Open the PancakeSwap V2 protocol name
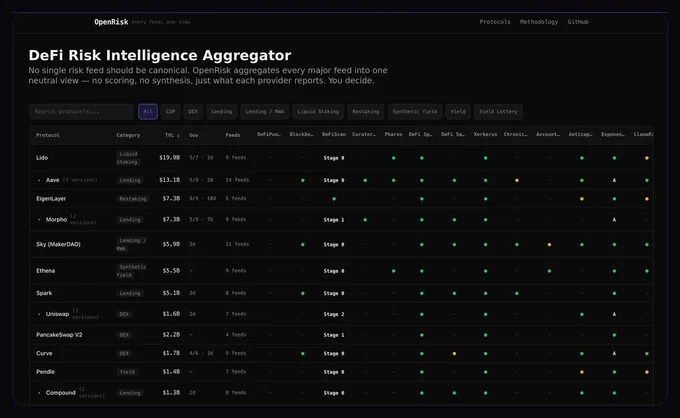Screen dimensions: 680x418 click(59, 335)
